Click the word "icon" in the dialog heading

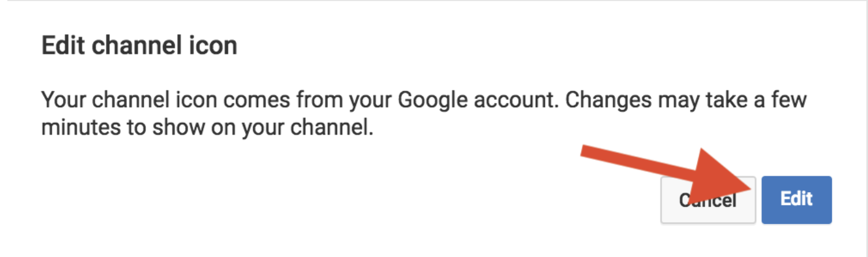coord(210,47)
